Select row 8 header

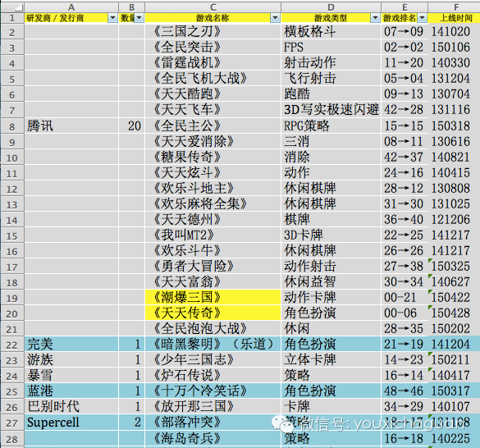12,126
